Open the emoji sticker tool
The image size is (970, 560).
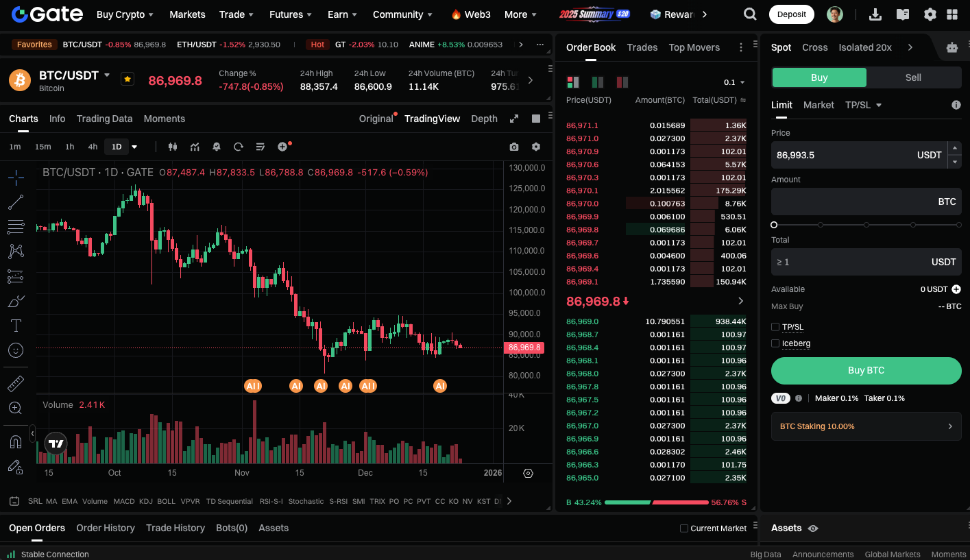16,350
